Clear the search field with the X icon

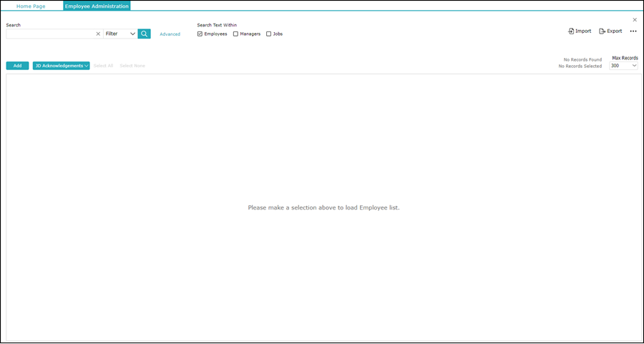tap(98, 34)
